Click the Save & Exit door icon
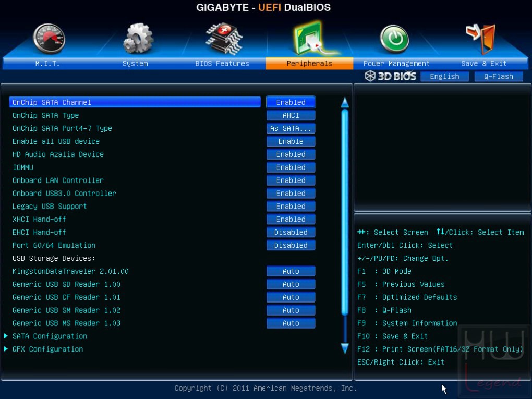 coord(481,39)
